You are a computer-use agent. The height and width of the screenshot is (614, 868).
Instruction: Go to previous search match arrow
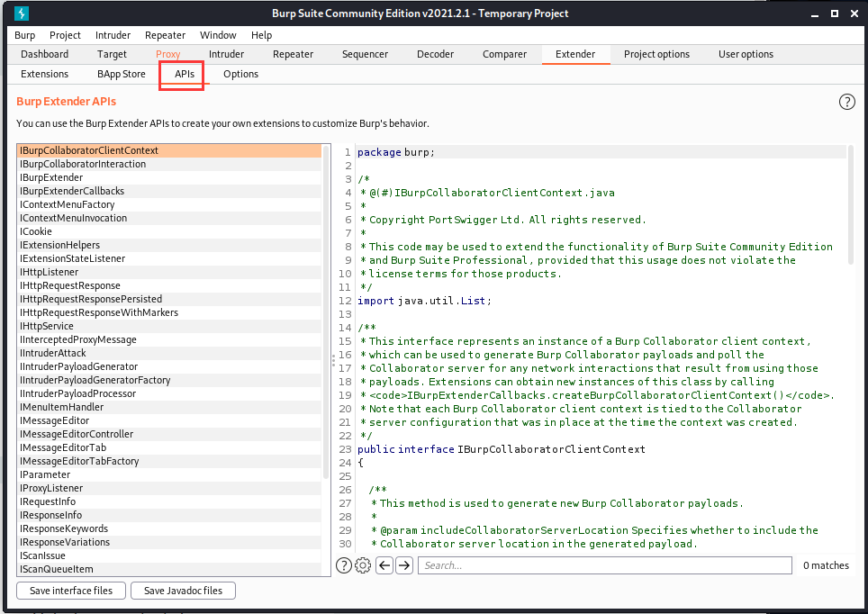[384, 565]
